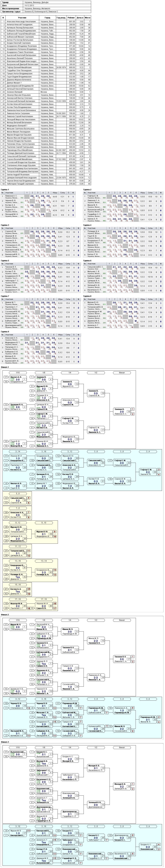
Task: Select row 'Гордийчук Олег Леонидович'
Action: tap(46, 70)
